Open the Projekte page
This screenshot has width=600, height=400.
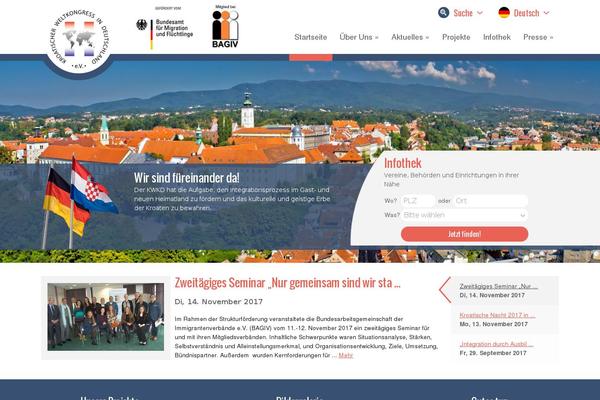coord(456,37)
